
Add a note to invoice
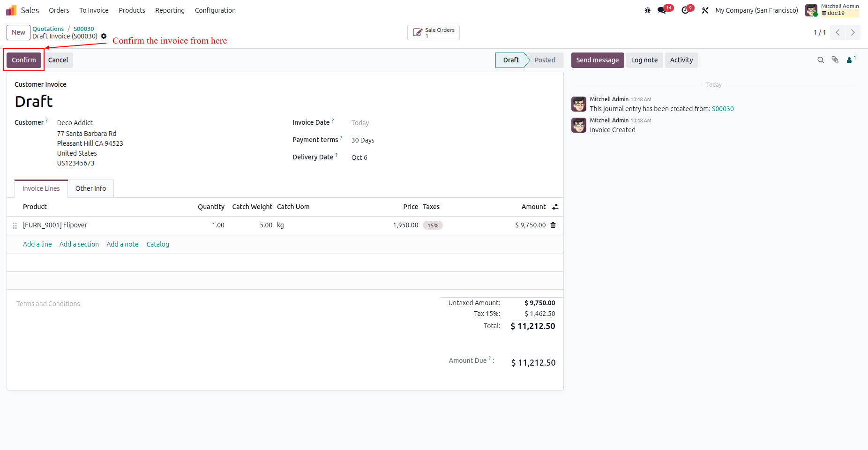click(x=122, y=244)
